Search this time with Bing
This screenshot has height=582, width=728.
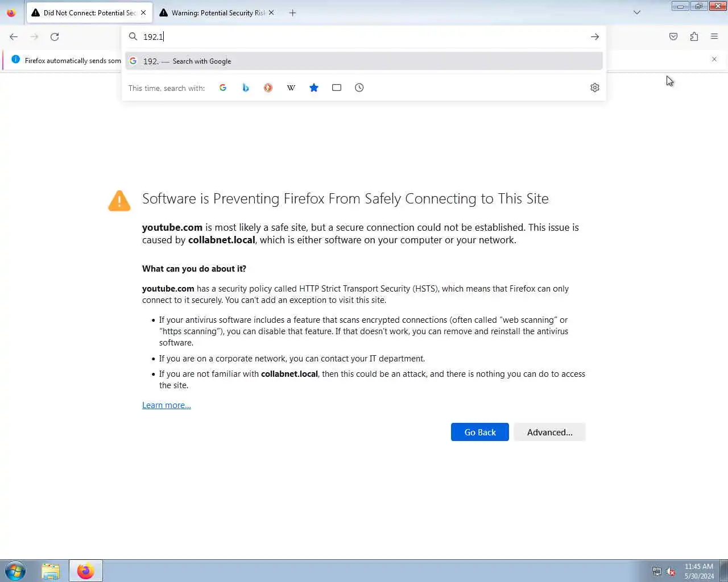pos(246,88)
